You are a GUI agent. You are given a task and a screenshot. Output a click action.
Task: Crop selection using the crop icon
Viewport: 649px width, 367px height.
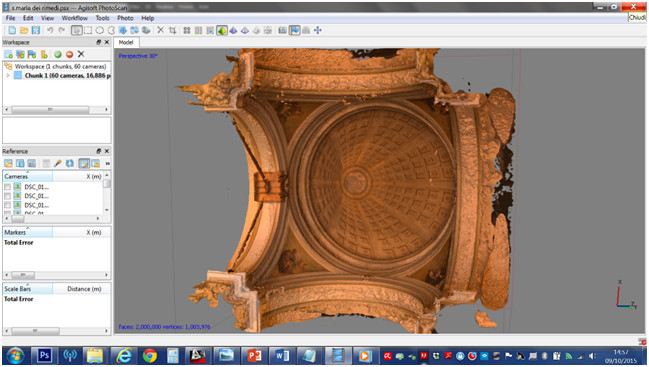173,30
